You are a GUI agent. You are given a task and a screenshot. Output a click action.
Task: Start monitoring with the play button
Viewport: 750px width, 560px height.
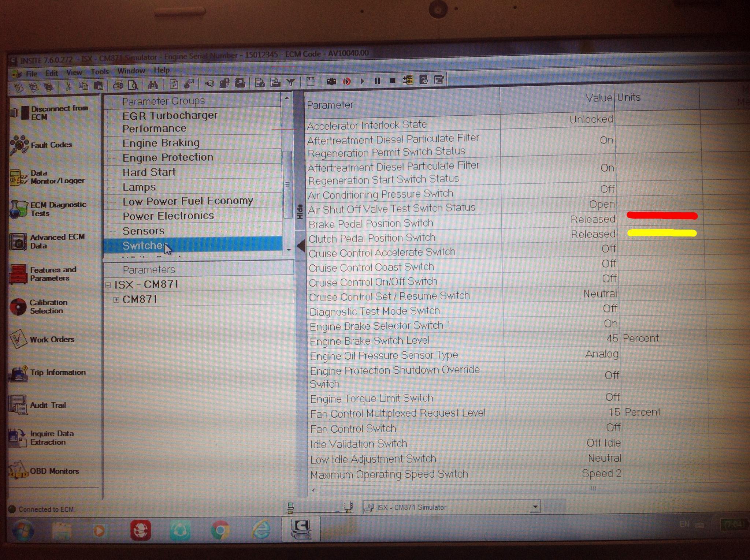click(362, 81)
